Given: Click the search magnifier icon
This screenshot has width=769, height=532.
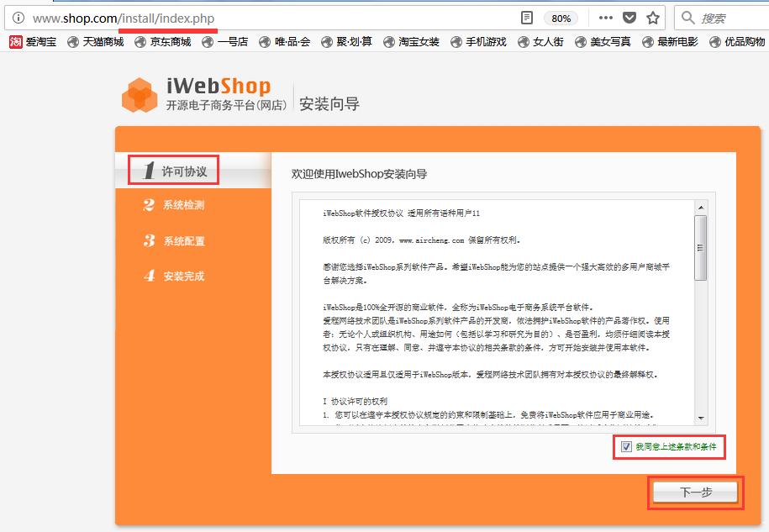Looking at the screenshot, I should [x=688, y=18].
